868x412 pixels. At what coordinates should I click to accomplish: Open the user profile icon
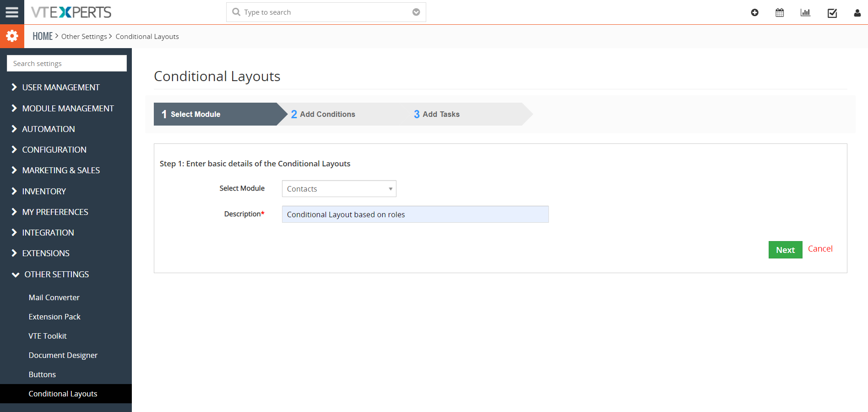tap(857, 13)
